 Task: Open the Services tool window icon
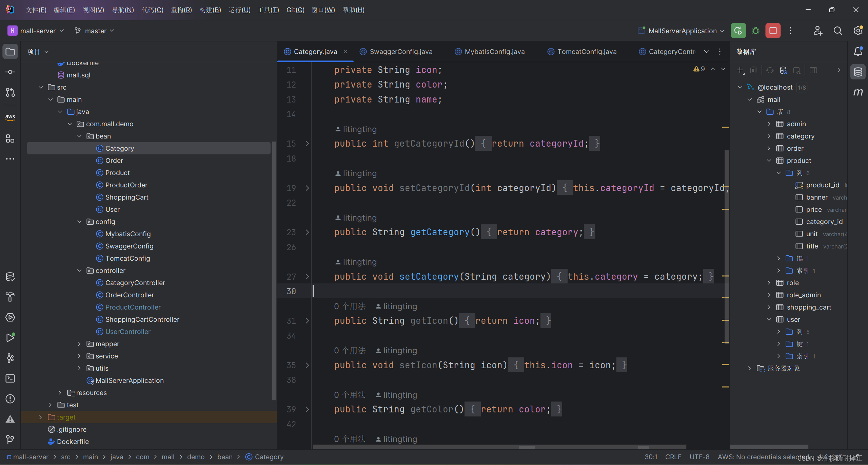pos(10,317)
